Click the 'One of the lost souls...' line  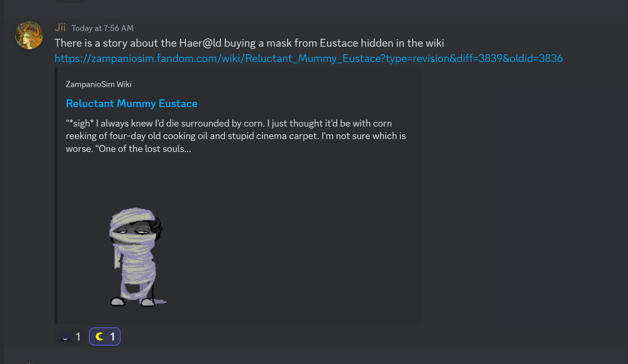pos(145,149)
